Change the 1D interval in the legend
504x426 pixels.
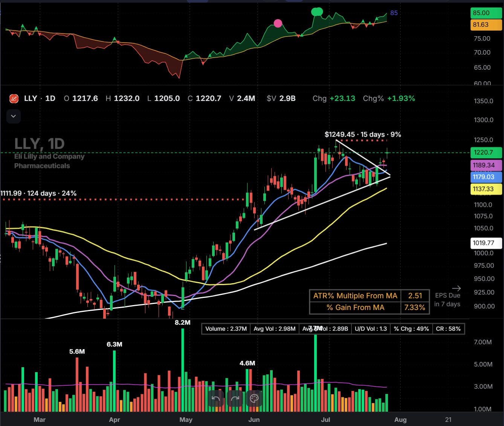(50, 98)
